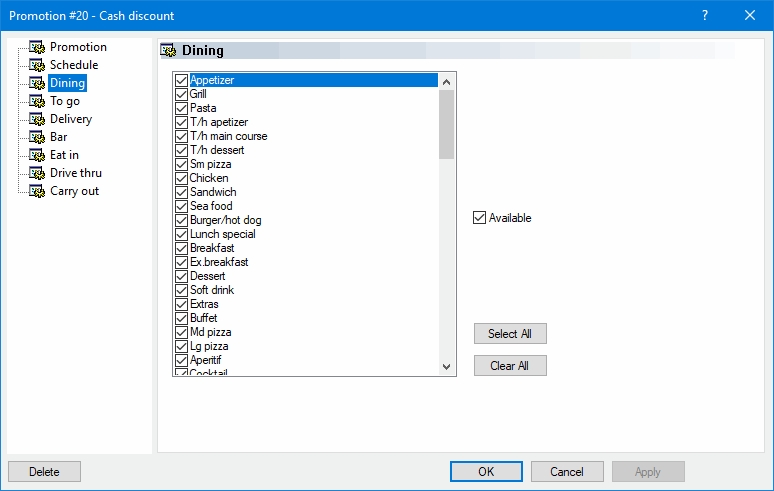Screen dimensions: 774x491
Task: Uncheck the Pasta category checkbox
Action: coord(182,108)
